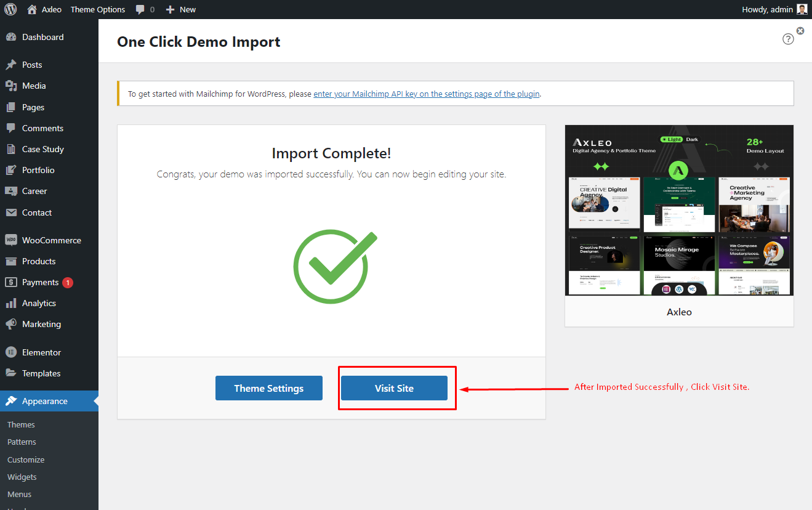
Task: Open the Contact menu label
Action: click(x=37, y=212)
